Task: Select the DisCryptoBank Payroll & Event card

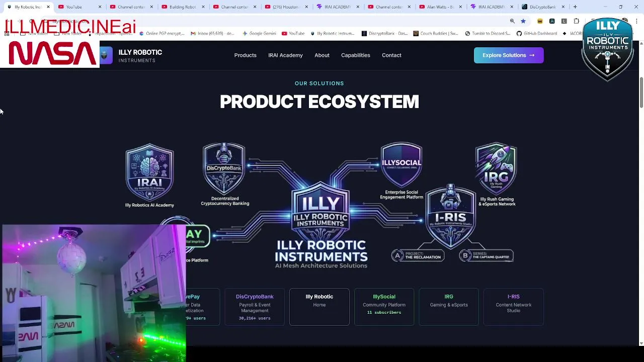Action: click(x=255, y=307)
